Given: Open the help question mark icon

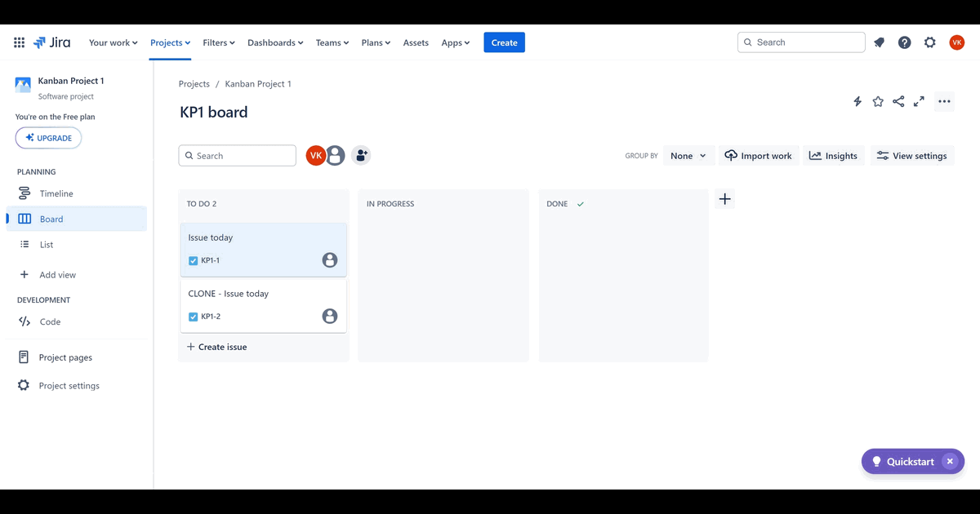Looking at the screenshot, I should click(x=905, y=42).
